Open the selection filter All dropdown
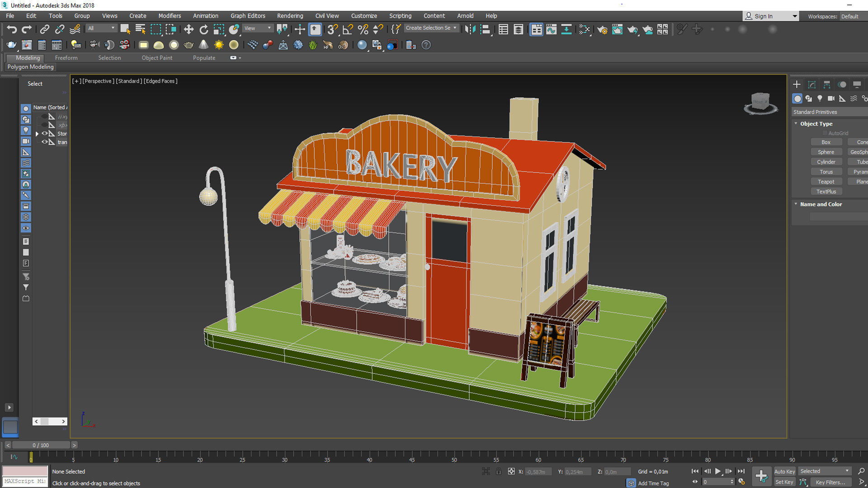Image resolution: width=868 pixels, height=488 pixels. coord(101,28)
